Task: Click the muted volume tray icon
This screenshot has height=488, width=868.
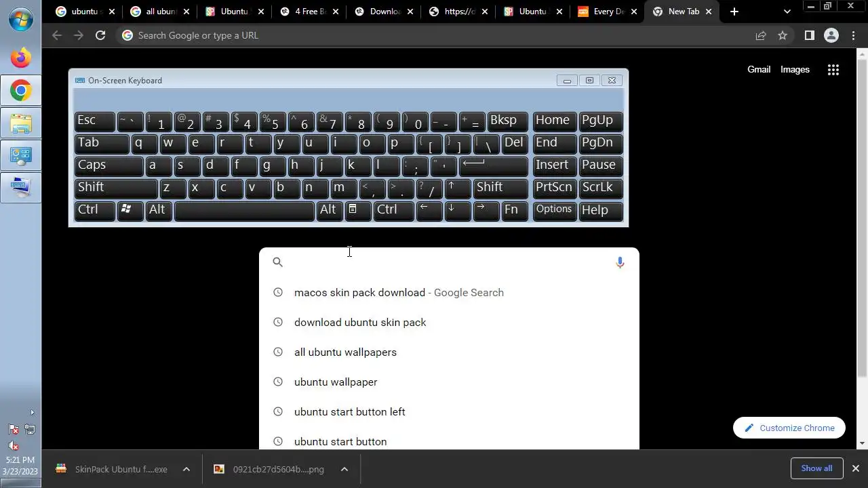Action: pos(13,445)
